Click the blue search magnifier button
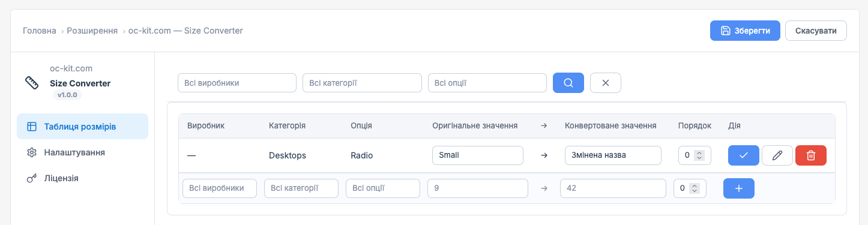The image size is (868, 225). [x=568, y=83]
